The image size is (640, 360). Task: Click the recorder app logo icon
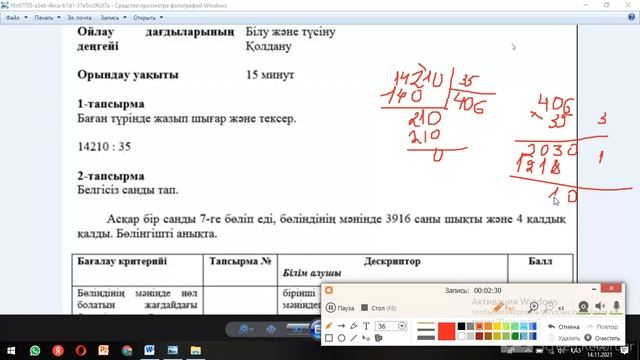click(x=329, y=290)
